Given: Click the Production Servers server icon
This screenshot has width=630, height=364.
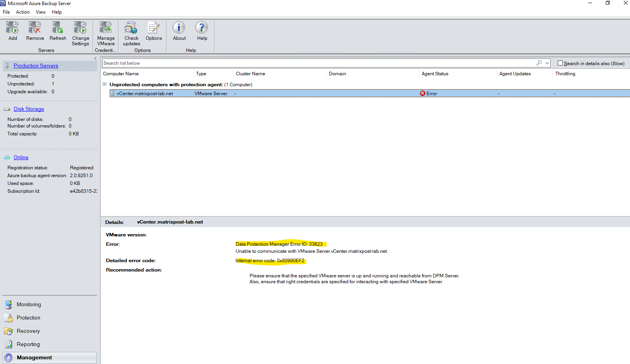Looking at the screenshot, I should (x=7, y=66).
